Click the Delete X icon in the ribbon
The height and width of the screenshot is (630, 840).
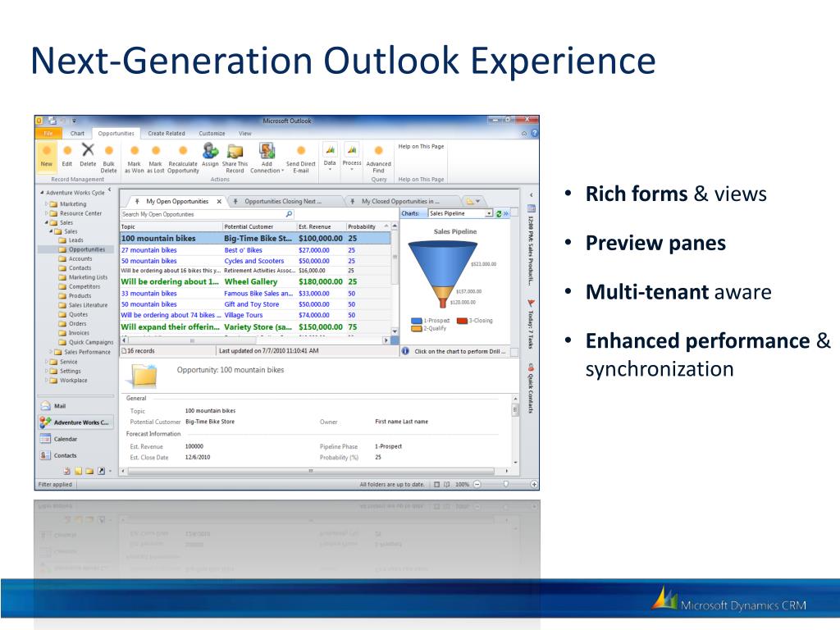(88, 150)
